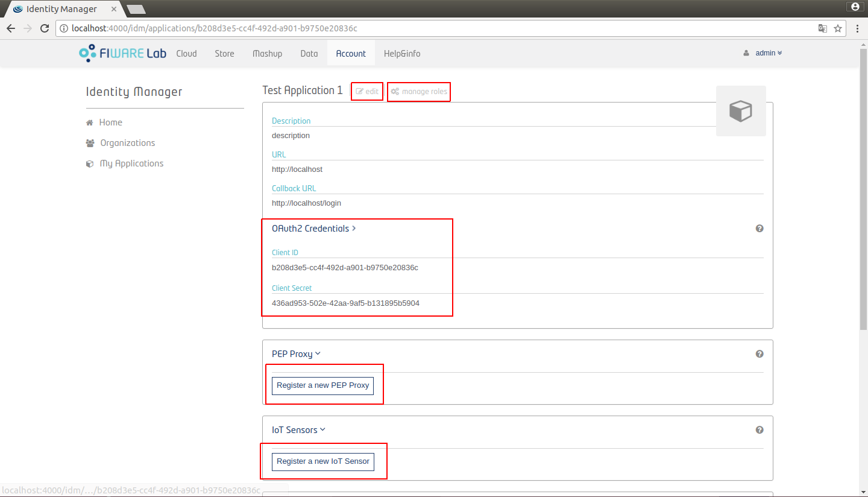Image resolution: width=868 pixels, height=497 pixels.
Task: Select the Account tab
Action: 351,54
